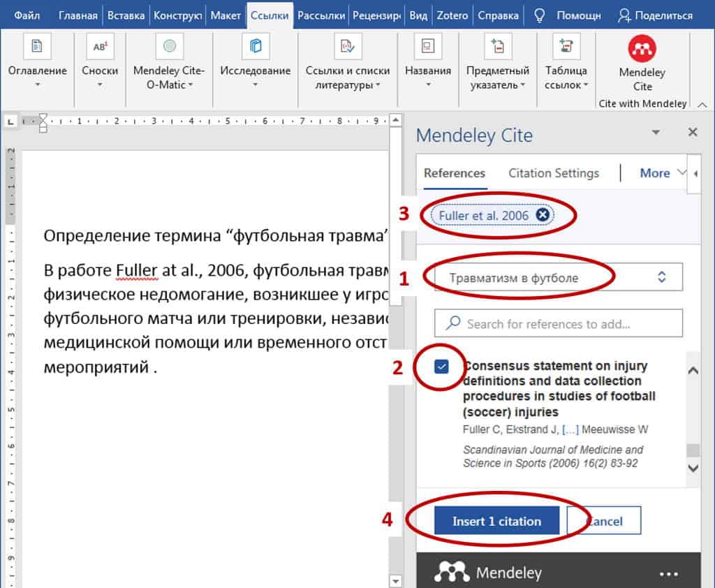Switch to the Макет ribbon tab

(x=226, y=15)
